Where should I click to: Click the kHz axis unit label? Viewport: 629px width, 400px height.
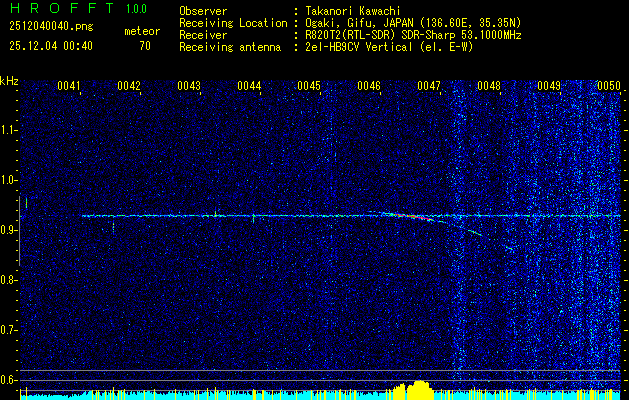point(9,81)
